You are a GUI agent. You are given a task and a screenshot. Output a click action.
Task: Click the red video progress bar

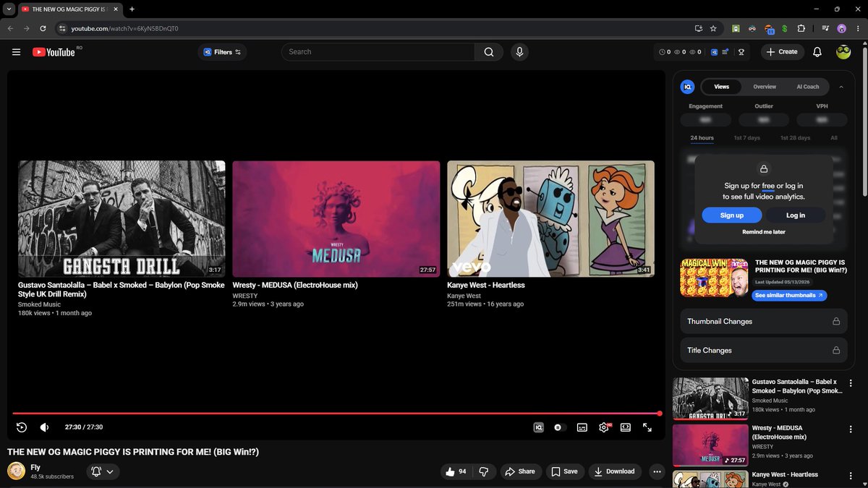336,414
